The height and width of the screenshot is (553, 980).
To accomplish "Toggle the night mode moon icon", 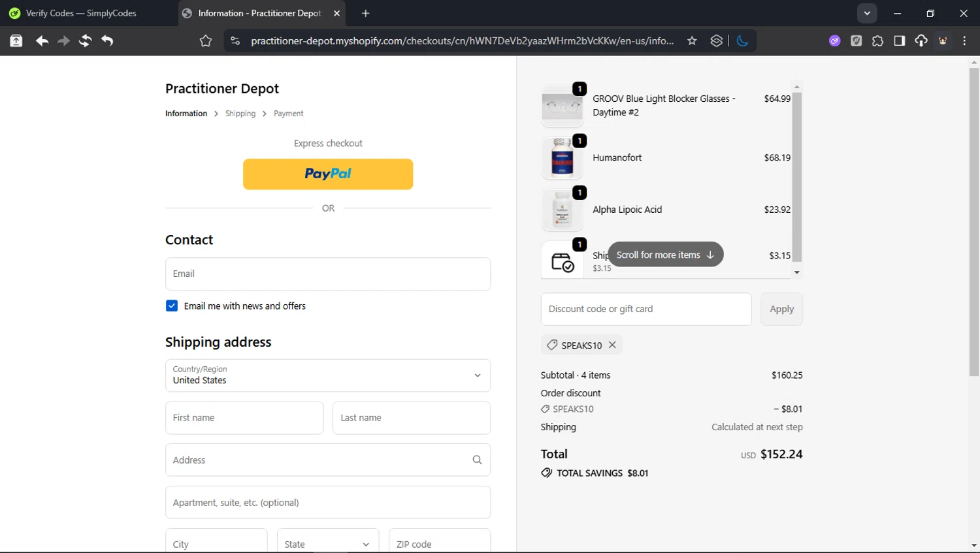I will click(742, 41).
